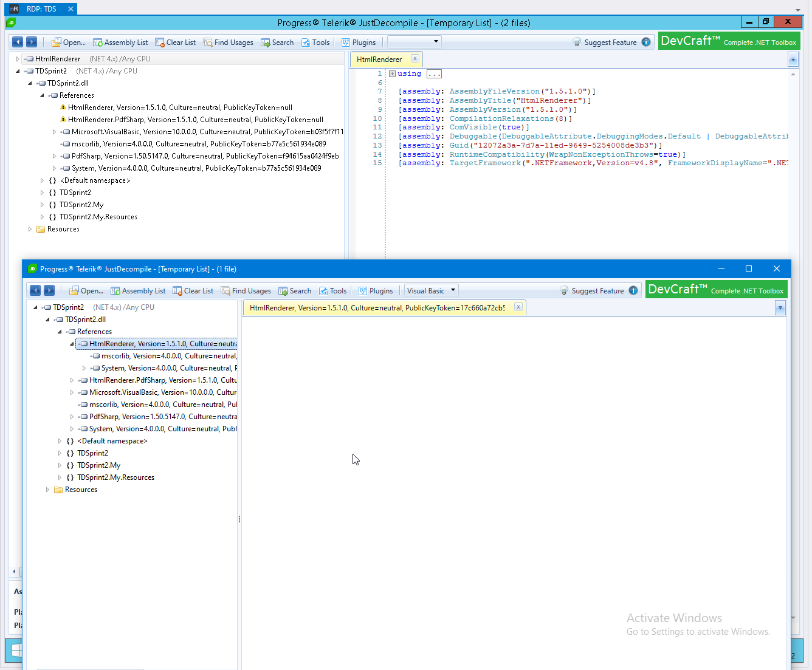
Task: Click the DevCraft banner in the back window
Action: 729,41
